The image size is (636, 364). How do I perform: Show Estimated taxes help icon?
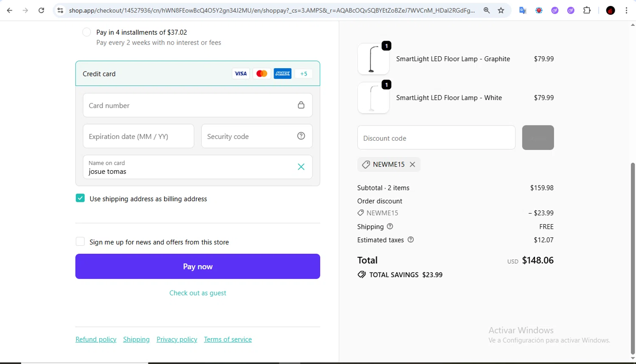pyautogui.click(x=410, y=239)
